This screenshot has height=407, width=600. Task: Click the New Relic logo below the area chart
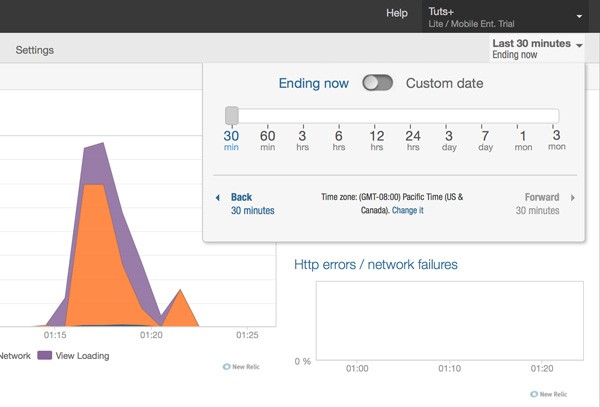(241, 366)
